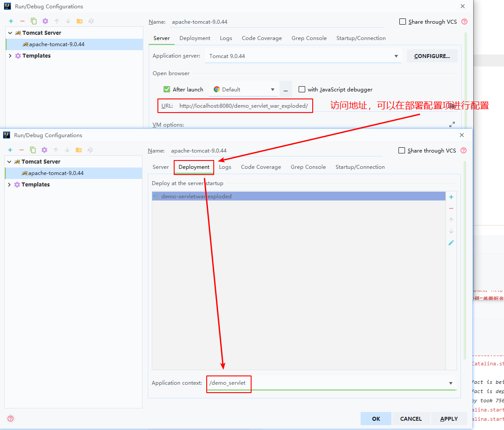This screenshot has height=430, width=504.
Task: Click the OK button
Action: [376, 419]
